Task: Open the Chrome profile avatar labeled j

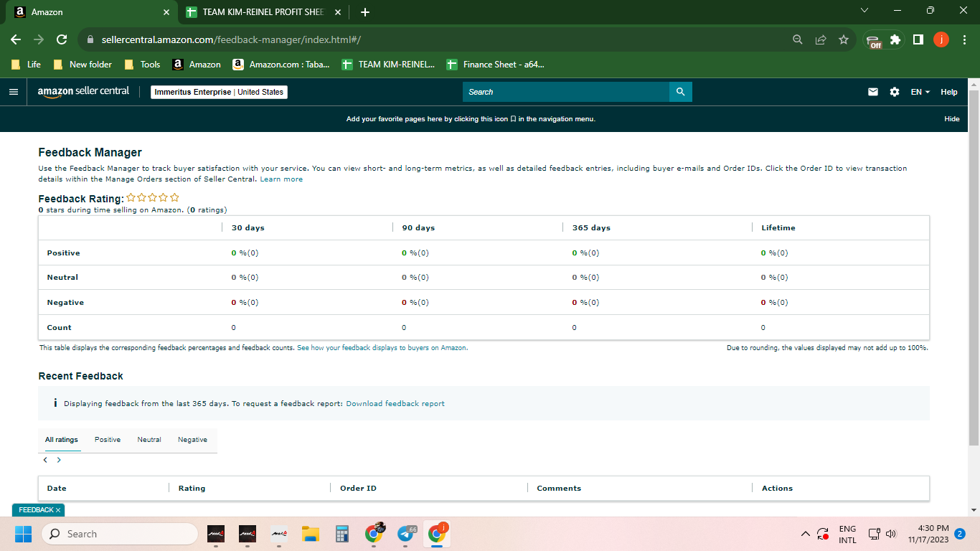Action: click(x=941, y=39)
